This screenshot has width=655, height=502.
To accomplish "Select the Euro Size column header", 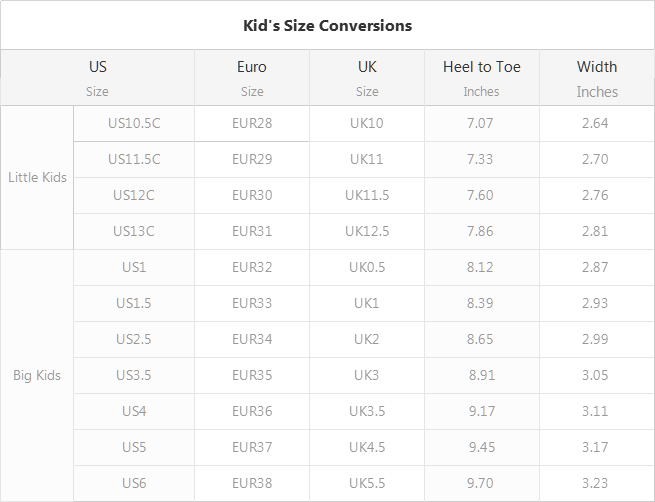I will tap(252, 78).
